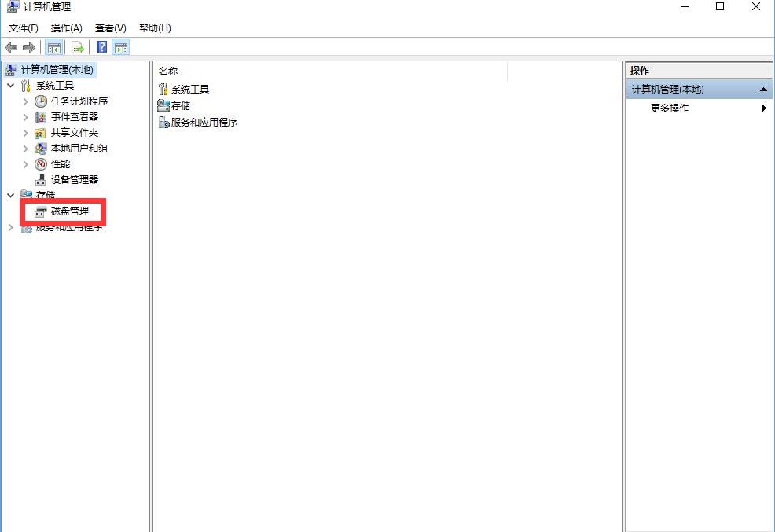Click the Back arrow toolbar icon
The height and width of the screenshot is (532, 775).
pos(11,48)
